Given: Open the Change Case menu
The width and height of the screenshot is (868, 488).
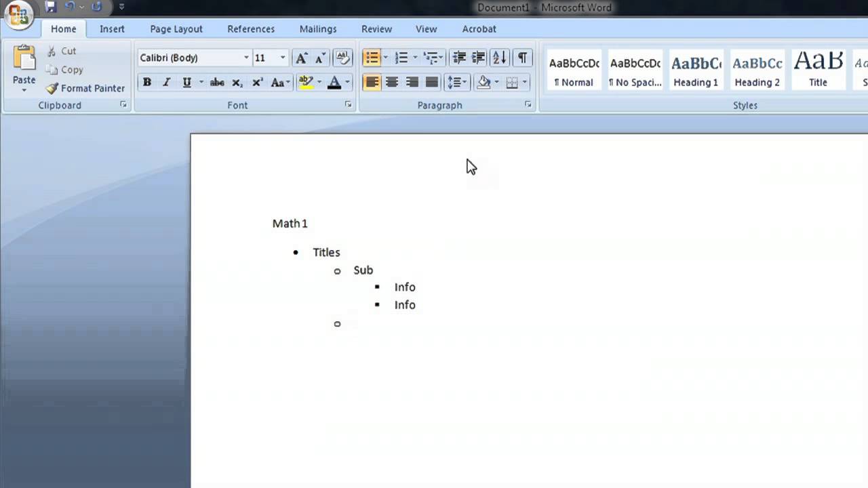Looking at the screenshot, I should (280, 83).
